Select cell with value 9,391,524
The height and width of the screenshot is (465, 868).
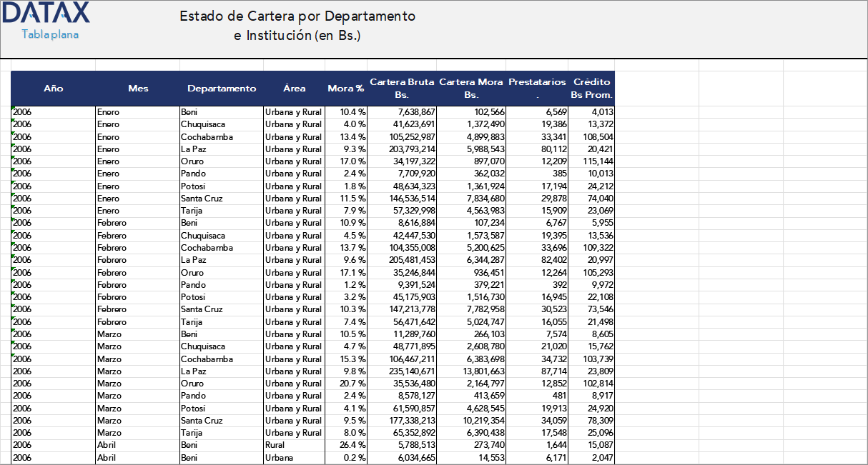point(402,285)
